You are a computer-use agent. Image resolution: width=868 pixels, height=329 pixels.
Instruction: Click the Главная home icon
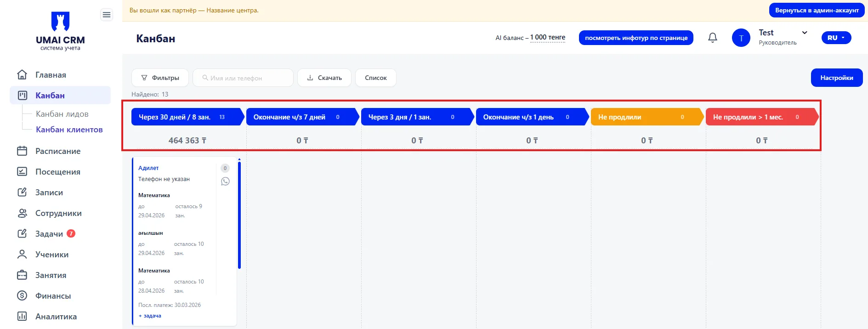pos(22,74)
